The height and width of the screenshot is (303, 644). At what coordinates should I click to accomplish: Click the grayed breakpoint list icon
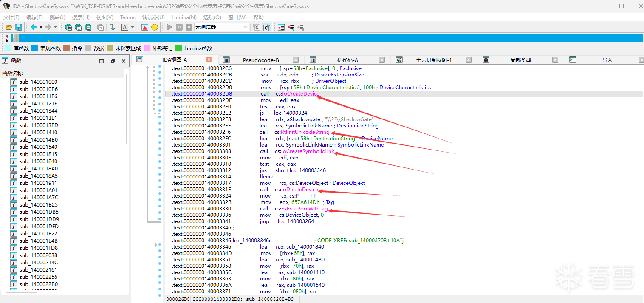click(301, 27)
